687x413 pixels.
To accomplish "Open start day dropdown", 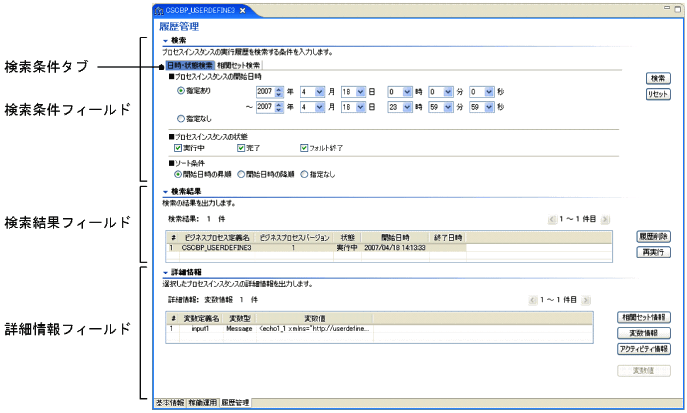I will point(361,92).
